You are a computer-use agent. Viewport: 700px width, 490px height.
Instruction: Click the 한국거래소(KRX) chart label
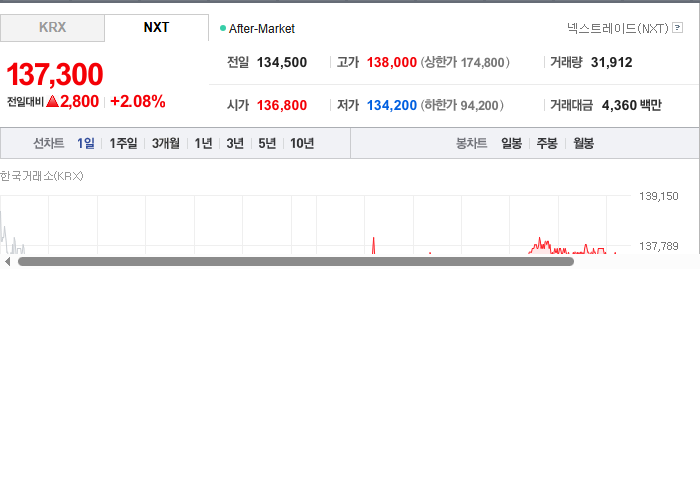[42, 176]
